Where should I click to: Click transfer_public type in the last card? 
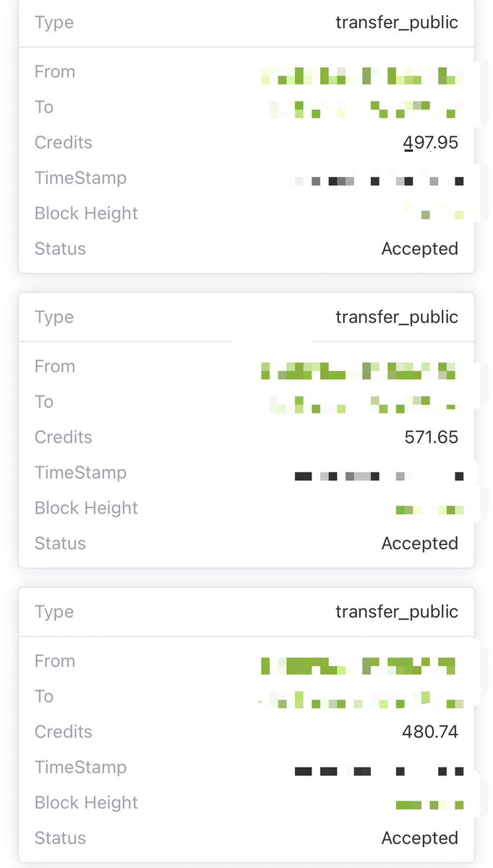pyautogui.click(x=397, y=611)
